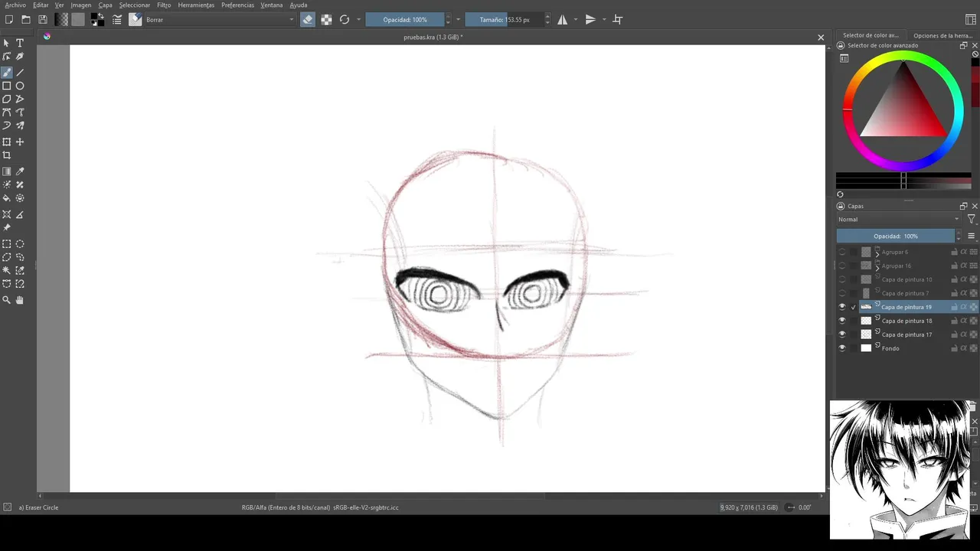Select the Polygon tool
Viewport: 980px width, 551px height.
tap(7, 99)
